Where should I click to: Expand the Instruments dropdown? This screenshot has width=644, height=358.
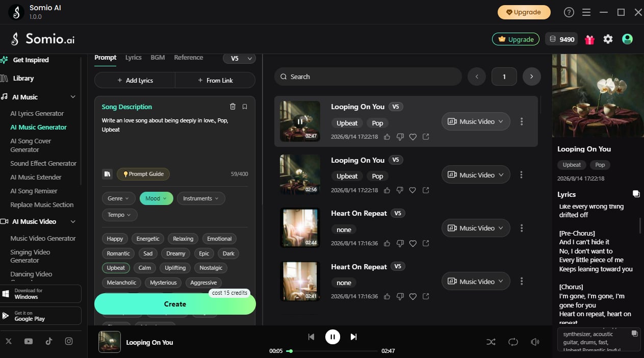[201, 198]
